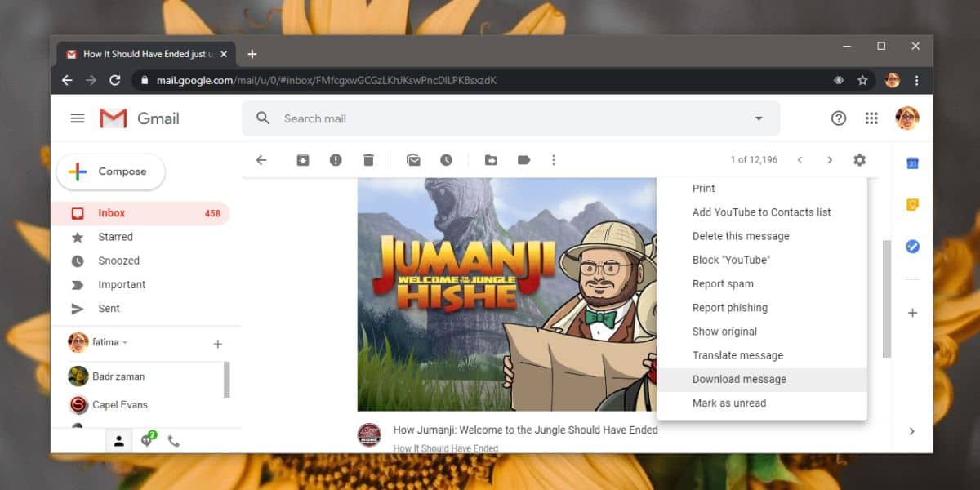Open the Important folder
Viewport: 980px width, 490px height.
pyautogui.click(x=140, y=285)
